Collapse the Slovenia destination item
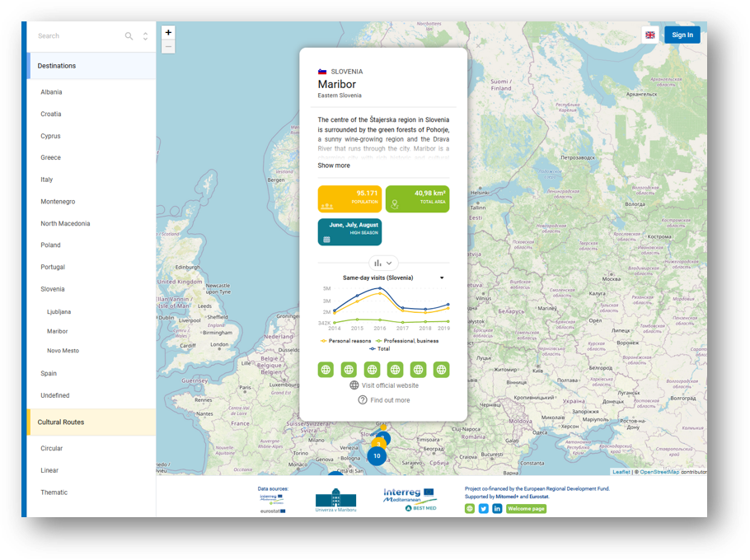This screenshot has height=560, width=750. point(52,289)
